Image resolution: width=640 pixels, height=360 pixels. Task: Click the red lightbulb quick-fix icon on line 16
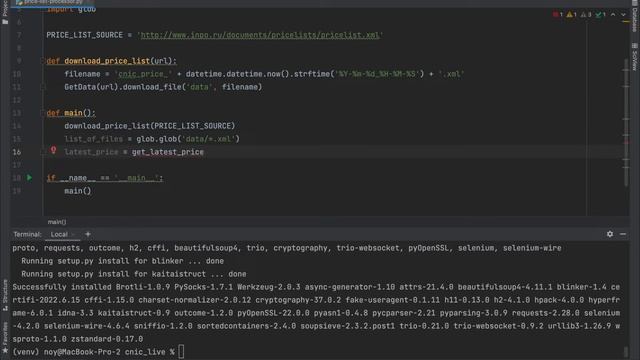(53, 150)
